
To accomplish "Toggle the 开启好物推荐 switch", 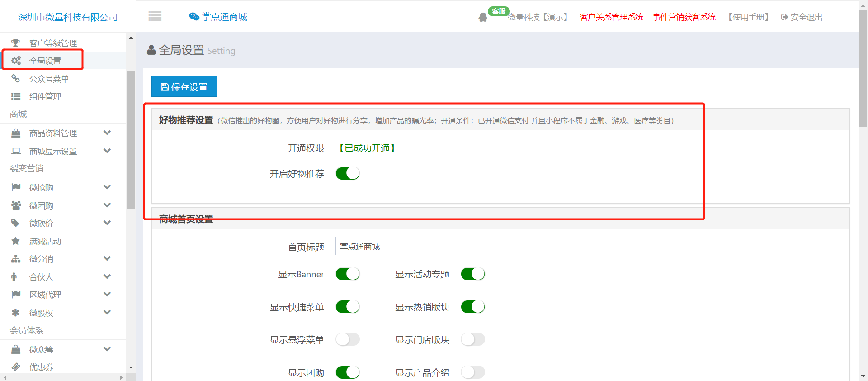I will [x=348, y=173].
